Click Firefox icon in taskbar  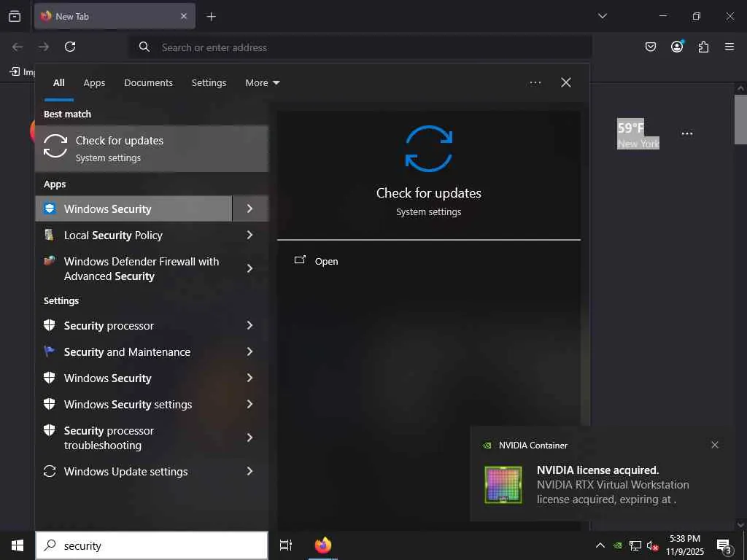[323, 545]
